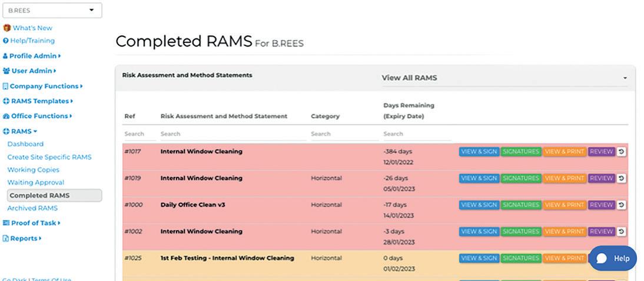
Task: Expand the Company Functions menu
Action: click(46, 86)
